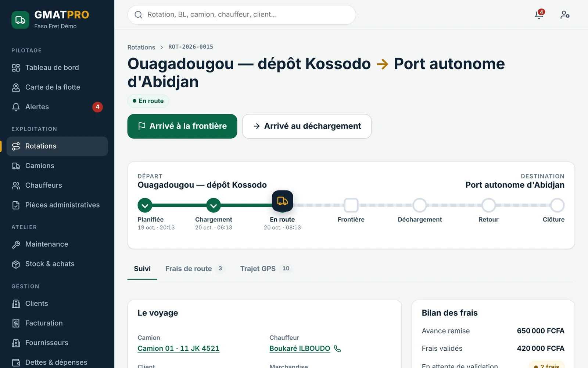588x368 pixels.
Task: Open the Clients section
Action: coord(57,304)
